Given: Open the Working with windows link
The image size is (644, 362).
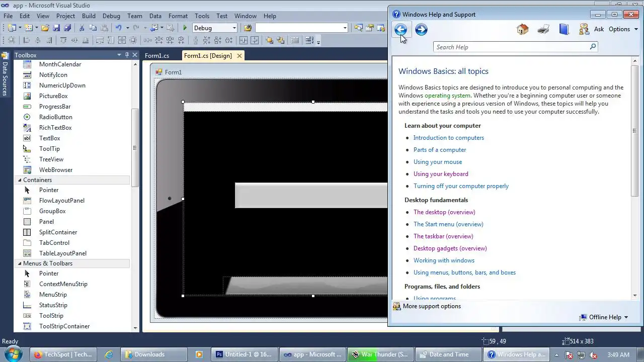Looking at the screenshot, I should (x=444, y=260).
